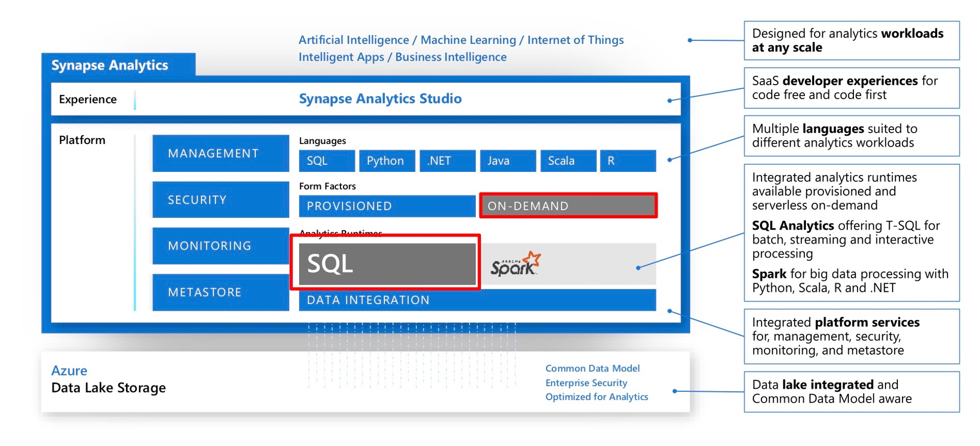Screen dimensions: 980x446
Task: Click the Artificial Intelligence / Machine Learning line
Action: [461, 40]
